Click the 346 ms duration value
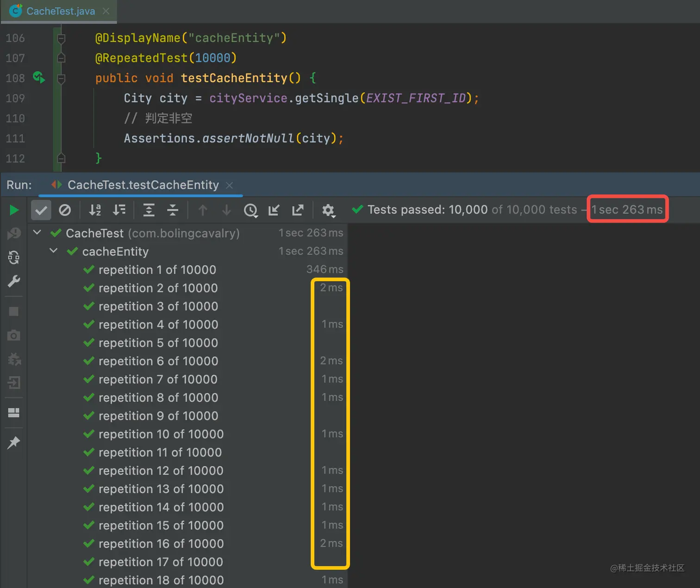Screen dimensions: 700x588 (325, 269)
